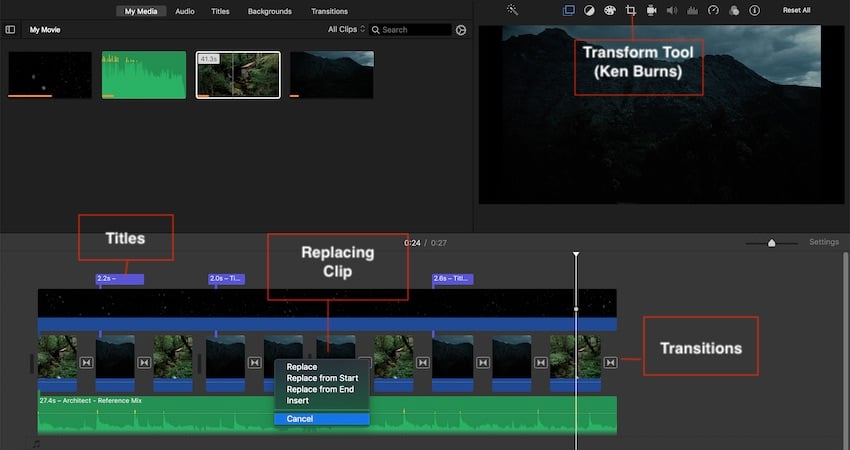Select the green audio waveform clip thumbnail
The image size is (850, 450).
[x=144, y=75]
